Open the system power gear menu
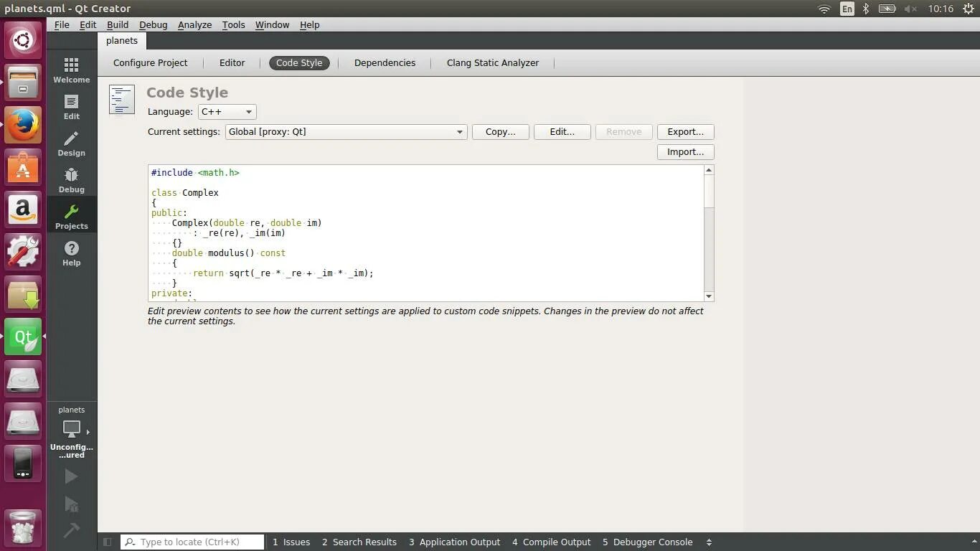This screenshot has width=980, height=551. click(968, 9)
